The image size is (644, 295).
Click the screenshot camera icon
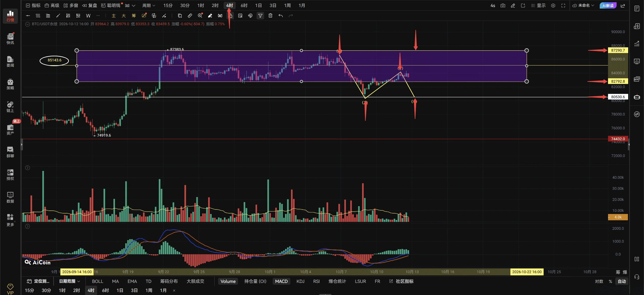pyautogui.click(x=503, y=6)
